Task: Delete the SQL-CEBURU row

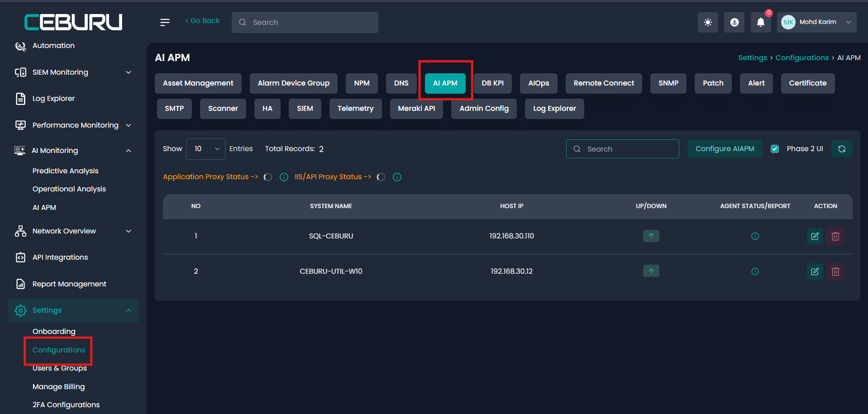Action: tap(835, 236)
